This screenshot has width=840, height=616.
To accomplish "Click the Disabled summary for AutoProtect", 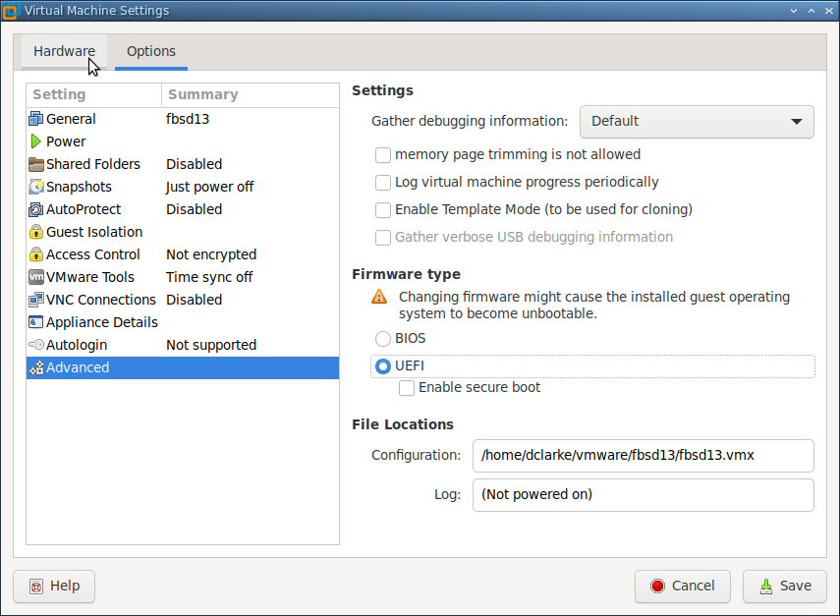I will [194, 209].
